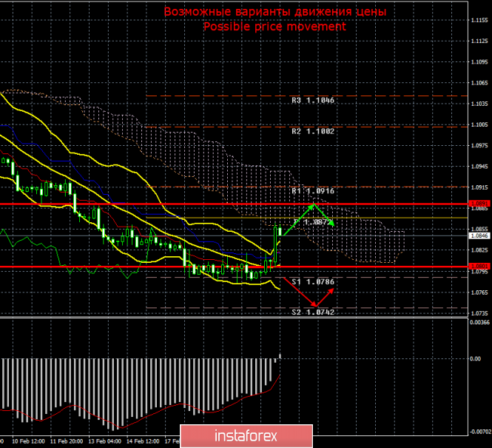Click the 1.1125 price axis label

[x=479, y=41]
